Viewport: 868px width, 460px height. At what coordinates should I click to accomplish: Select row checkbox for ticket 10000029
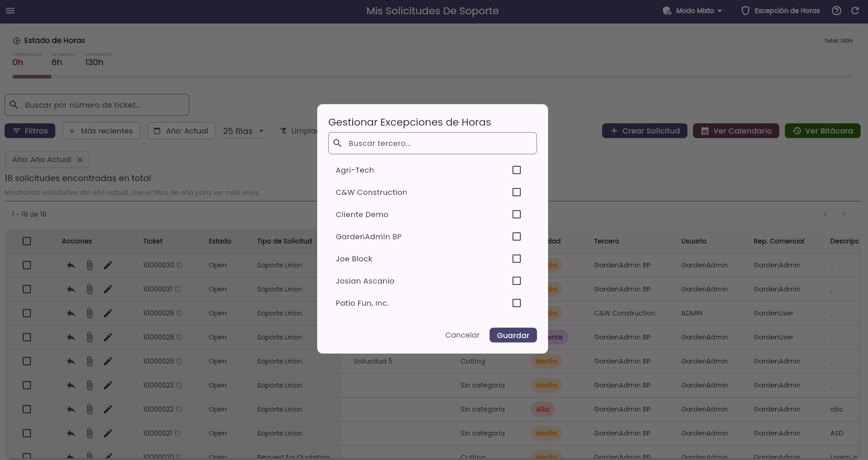tap(27, 313)
